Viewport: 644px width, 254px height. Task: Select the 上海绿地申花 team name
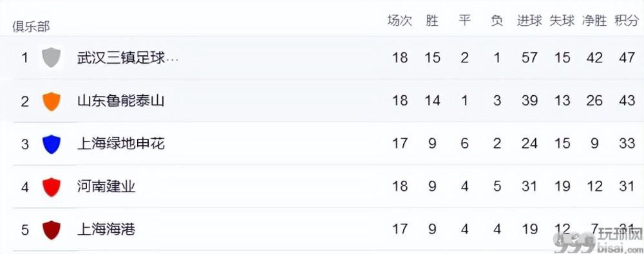[x=121, y=143]
